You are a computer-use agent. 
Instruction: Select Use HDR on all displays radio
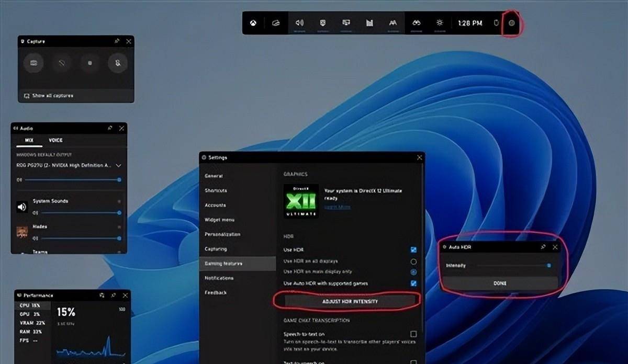[x=413, y=261]
